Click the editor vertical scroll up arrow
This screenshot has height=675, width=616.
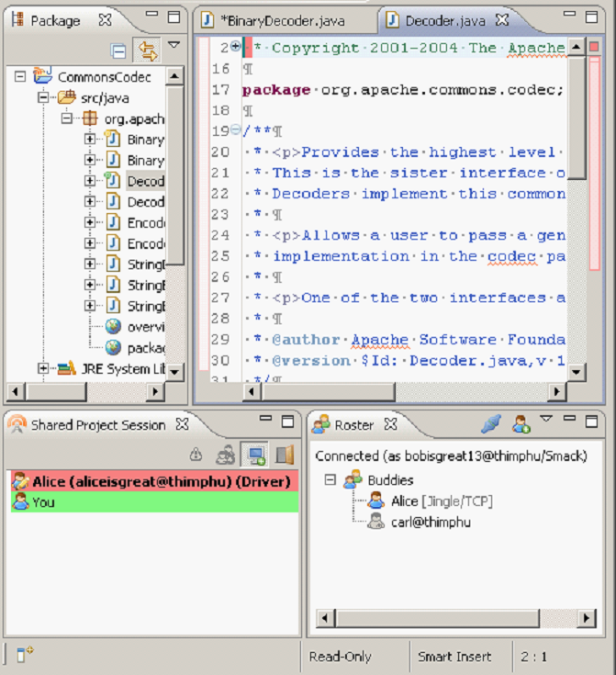click(x=576, y=47)
